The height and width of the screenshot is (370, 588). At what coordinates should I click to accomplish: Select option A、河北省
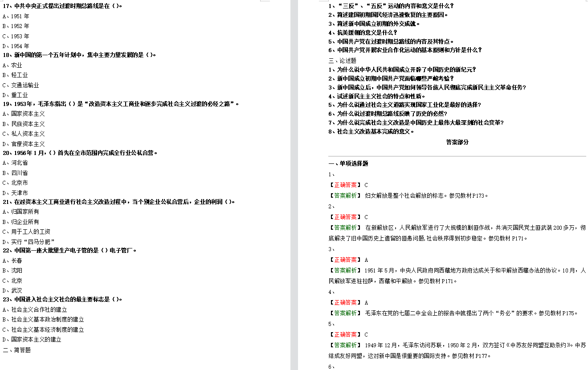click(15, 163)
